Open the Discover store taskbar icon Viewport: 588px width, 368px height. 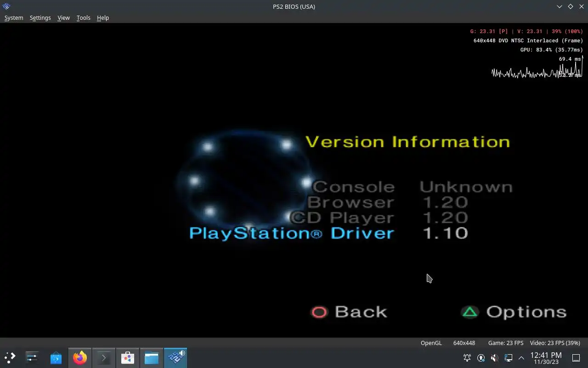56,357
